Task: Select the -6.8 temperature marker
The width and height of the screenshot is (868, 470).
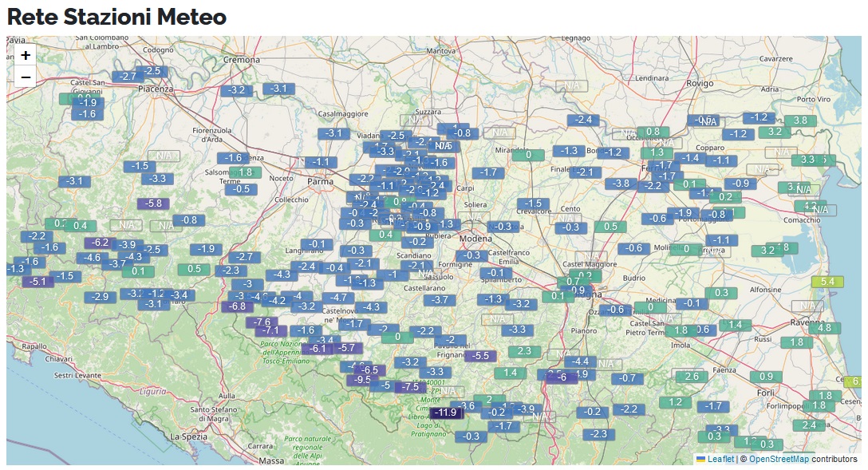Action: tap(237, 306)
